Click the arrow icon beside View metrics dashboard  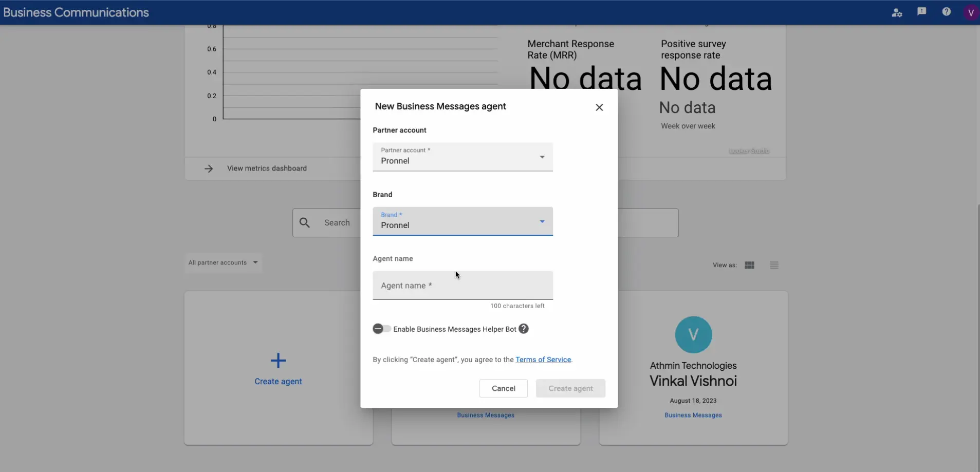[x=209, y=168]
